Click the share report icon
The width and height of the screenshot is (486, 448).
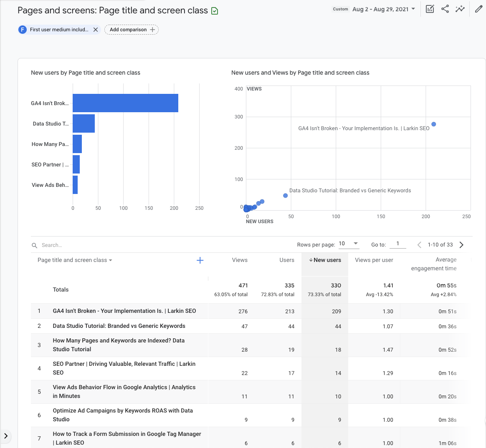[x=445, y=9]
